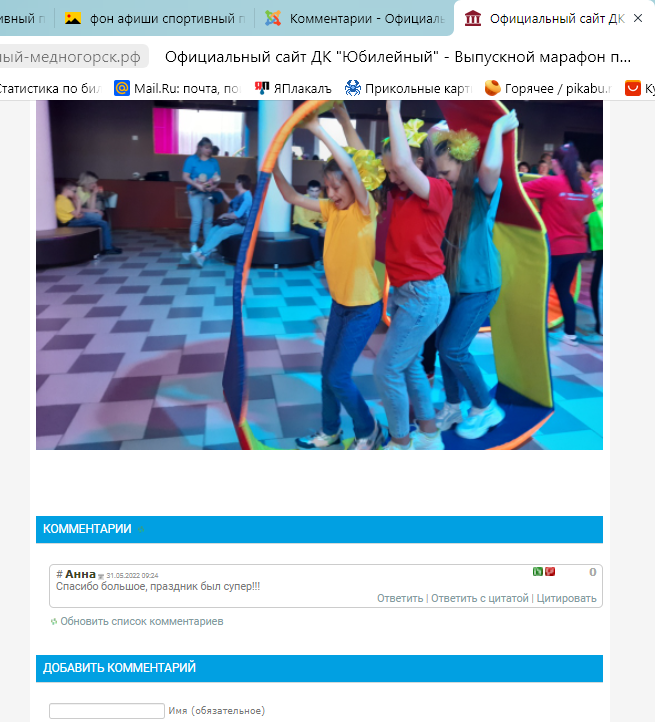Viewport: 655px width, 722px height.
Task: Click Цитировать link on comment
Action: pyautogui.click(x=566, y=598)
